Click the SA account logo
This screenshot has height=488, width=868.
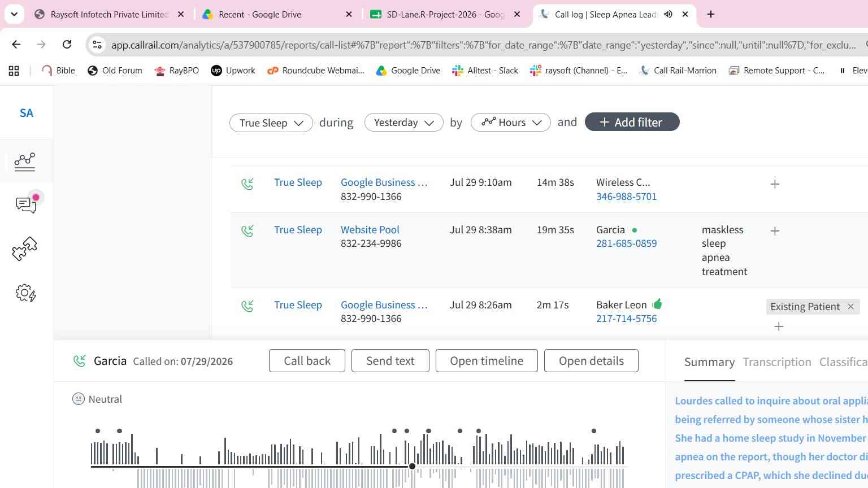pyautogui.click(x=27, y=113)
